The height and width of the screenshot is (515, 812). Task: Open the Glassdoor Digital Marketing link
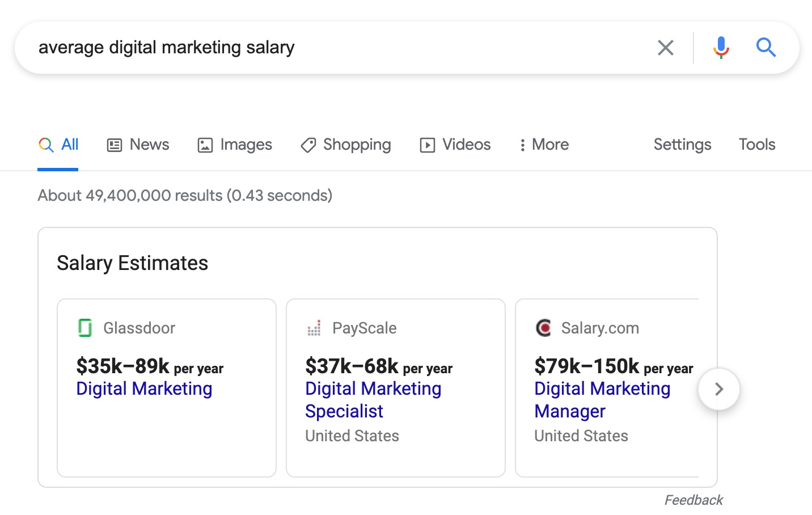(x=144, y=389)
